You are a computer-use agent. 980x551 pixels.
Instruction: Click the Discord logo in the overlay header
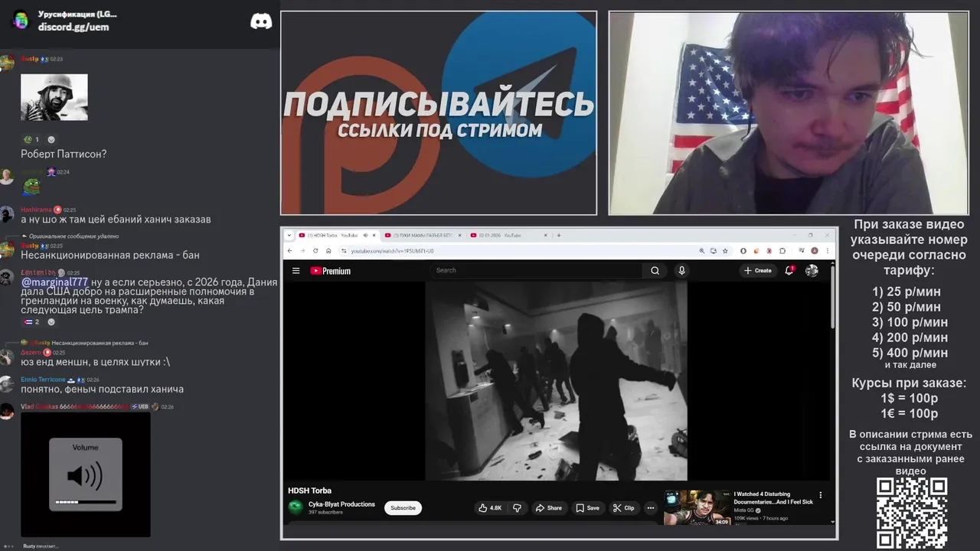[x=261, y=21]
